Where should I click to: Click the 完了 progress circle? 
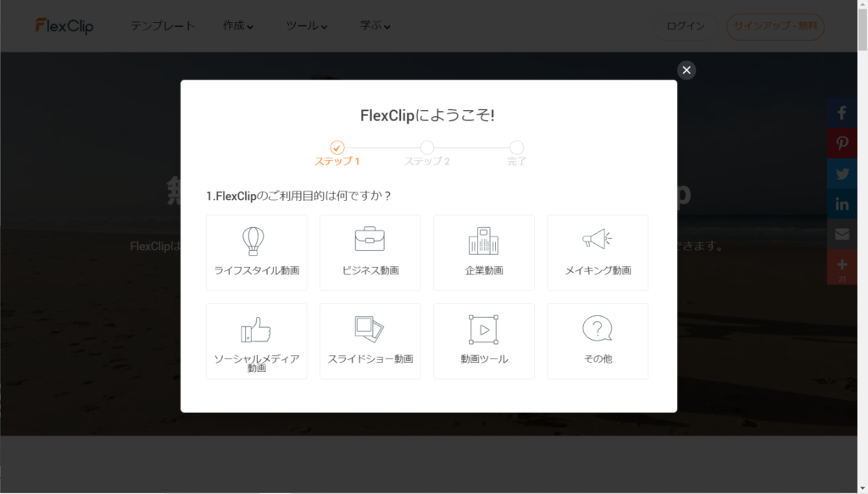point(516,147)
